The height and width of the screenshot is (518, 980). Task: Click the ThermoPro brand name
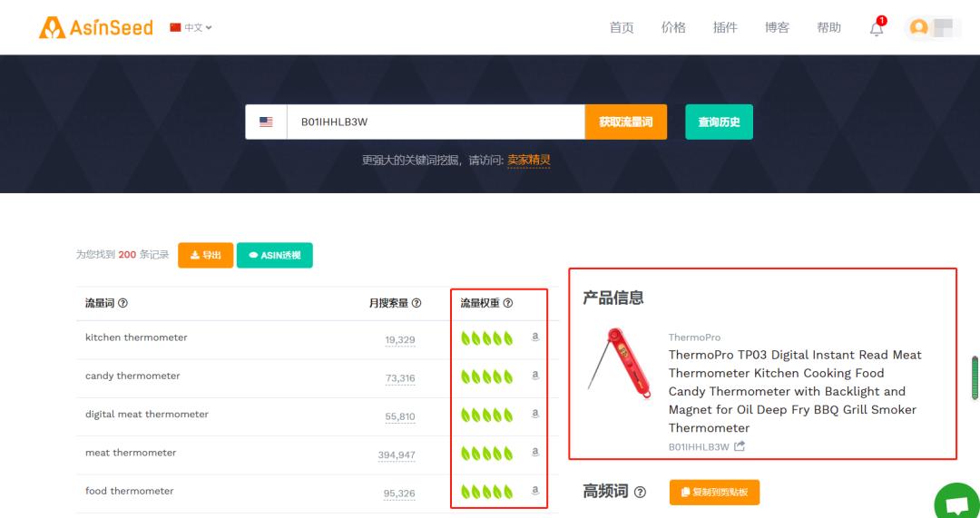694,337
